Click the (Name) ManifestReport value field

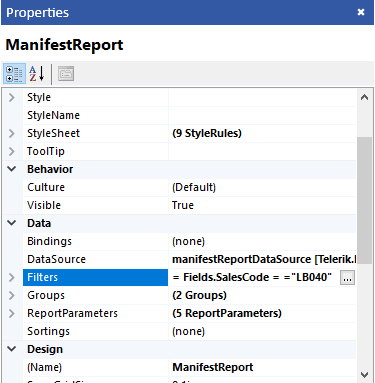click(262, 367)
